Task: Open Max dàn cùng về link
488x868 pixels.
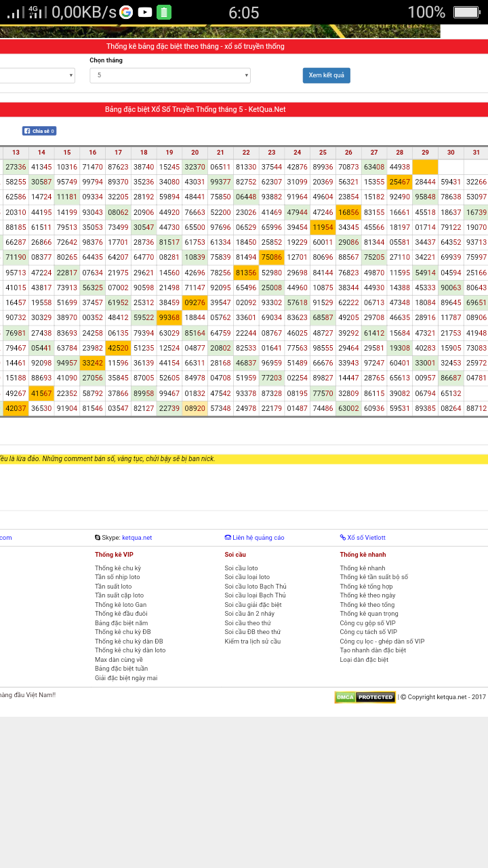Action: point(119,660)
